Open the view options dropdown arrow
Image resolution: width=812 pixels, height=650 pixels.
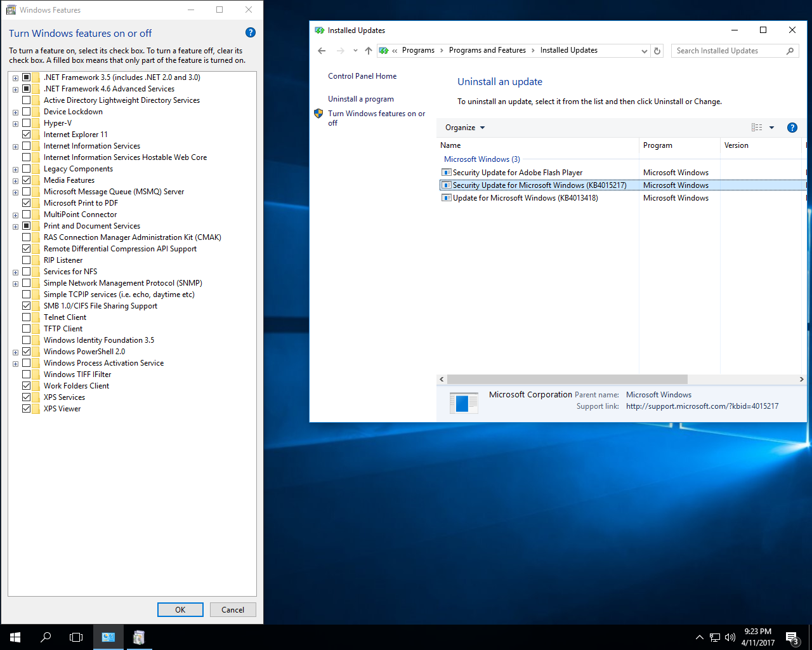click(x=771, y=128)
